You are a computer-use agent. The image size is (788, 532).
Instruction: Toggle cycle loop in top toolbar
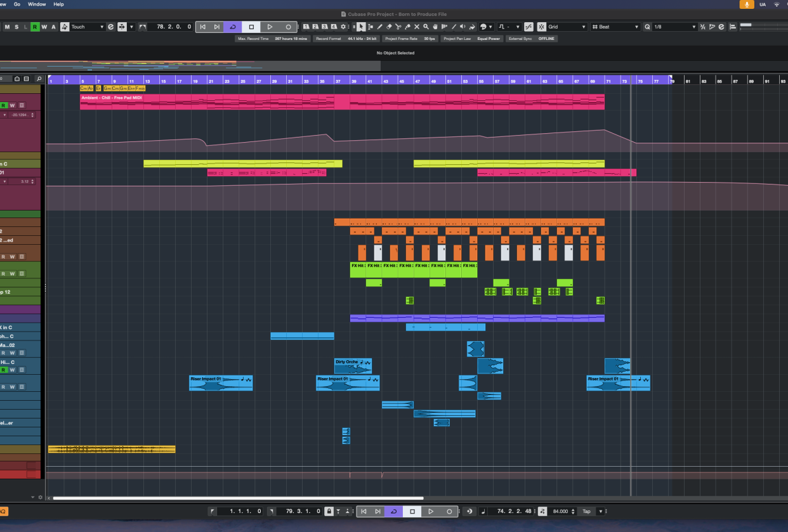[233, 27]
